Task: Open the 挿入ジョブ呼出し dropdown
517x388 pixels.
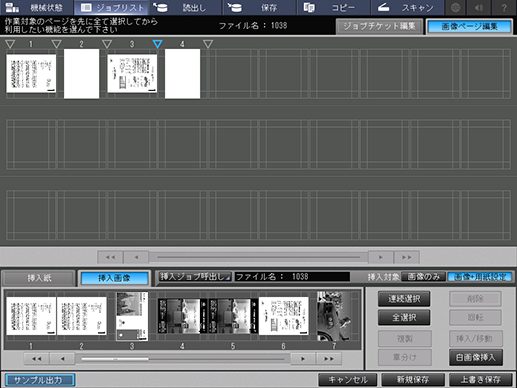Action: 195,277
